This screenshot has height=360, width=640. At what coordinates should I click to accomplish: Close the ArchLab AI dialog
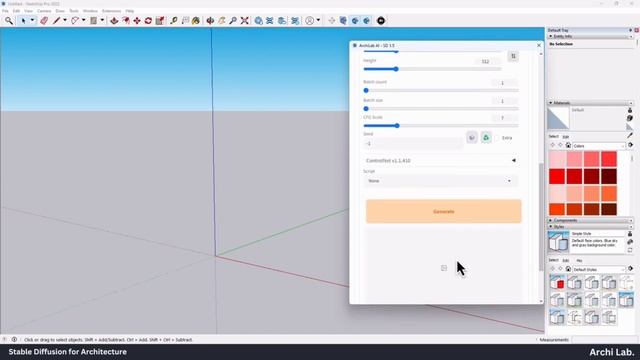[x=539, y=45]
